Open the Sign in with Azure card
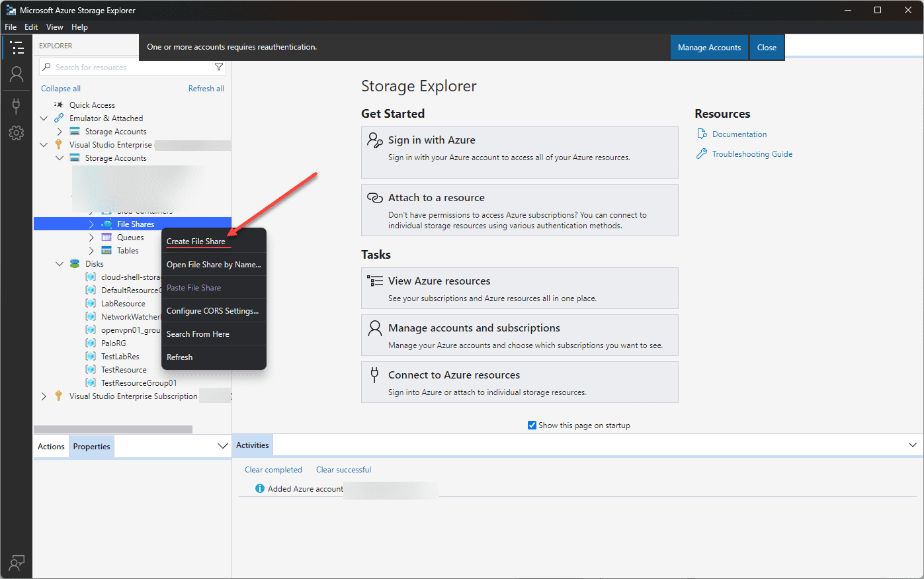 pyautogui.click(x=519, y=152)
